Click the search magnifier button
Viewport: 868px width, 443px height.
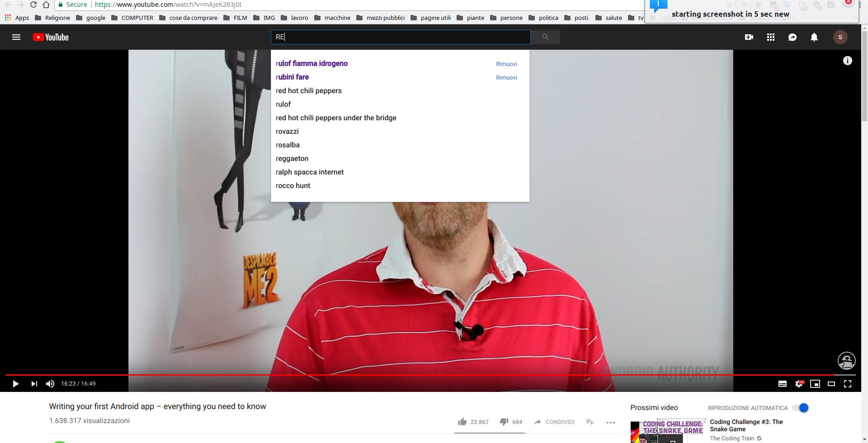tap(545, 37)
